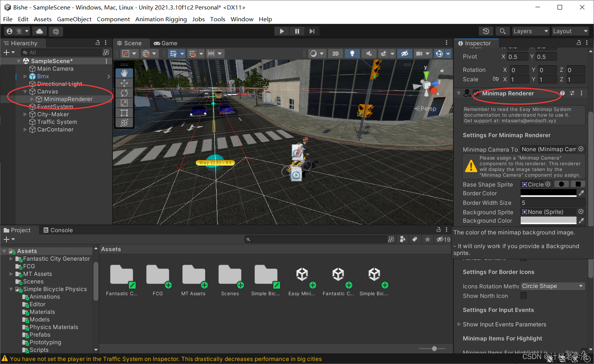Open Minimap Renderer component context menu
Screen dimensions: 594x364
(581, 93)
